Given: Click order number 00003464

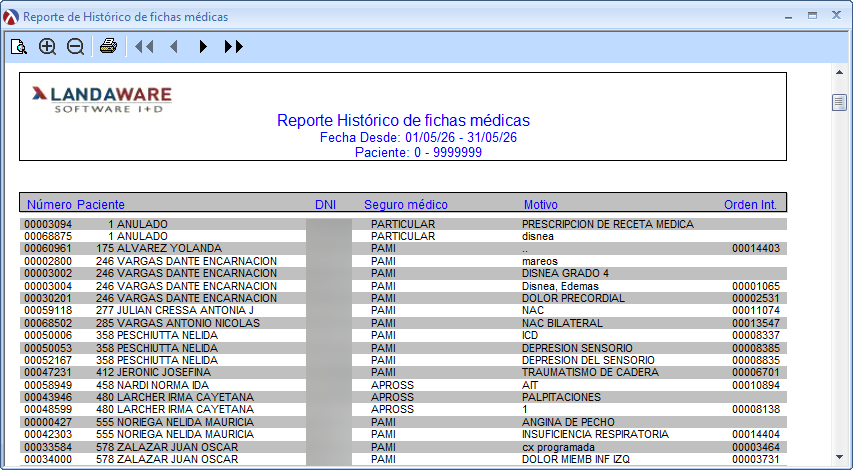Looking at the screenshot, I should coord(756,447).
